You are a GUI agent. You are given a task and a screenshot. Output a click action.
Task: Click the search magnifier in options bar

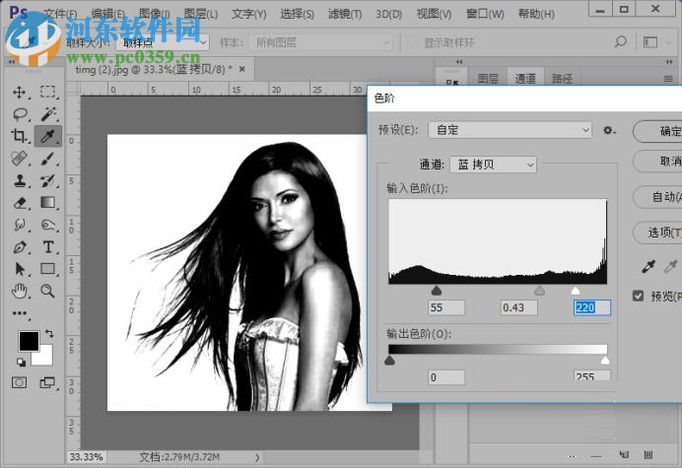[621, 42]
